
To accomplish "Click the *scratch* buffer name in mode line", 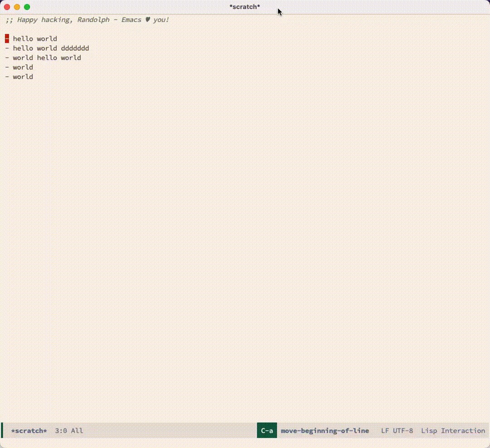I will [29, 430].
